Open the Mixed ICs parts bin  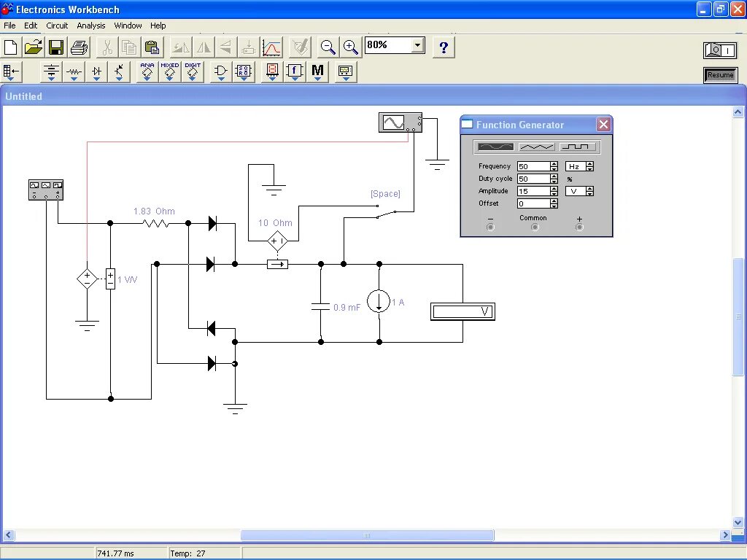coord(169,72)
